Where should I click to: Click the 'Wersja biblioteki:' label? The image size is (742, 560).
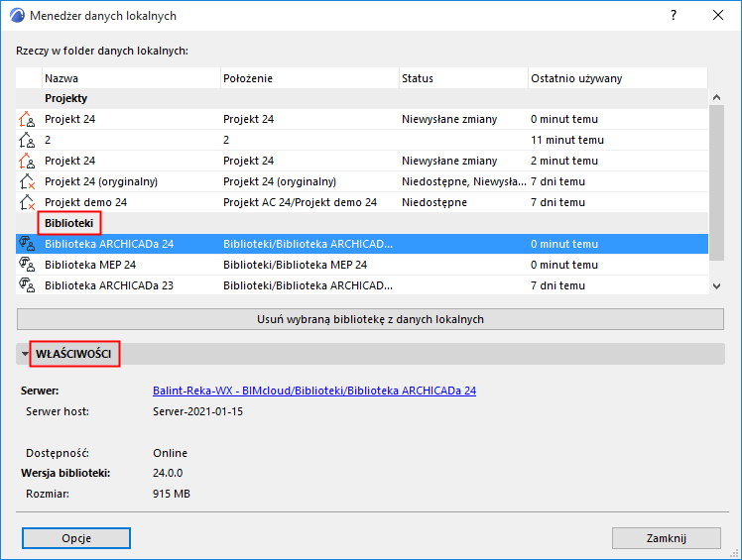point(65,473)
